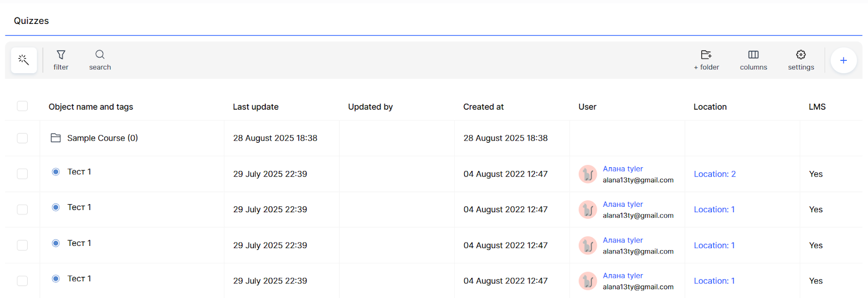The image size is (868, 298).
Task: Click the first Тест 1 quiz radio icon
Action: (x=55, y=172)
